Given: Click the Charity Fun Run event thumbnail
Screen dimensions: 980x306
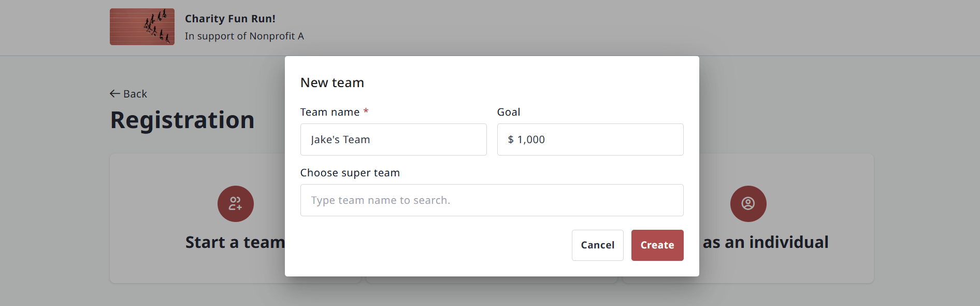Looking at the screenshot, I should coord(142,27).
